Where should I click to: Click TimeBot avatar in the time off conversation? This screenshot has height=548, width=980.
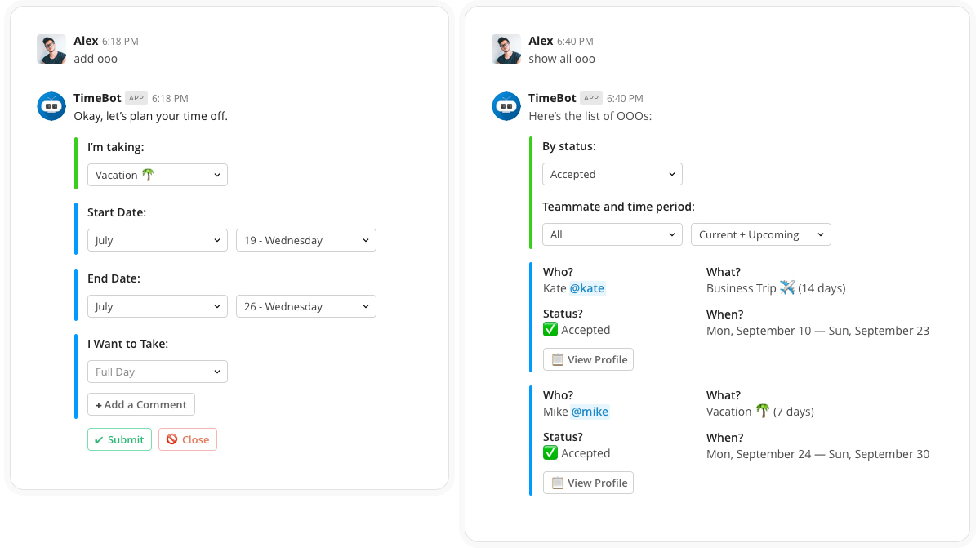point(51,106)
